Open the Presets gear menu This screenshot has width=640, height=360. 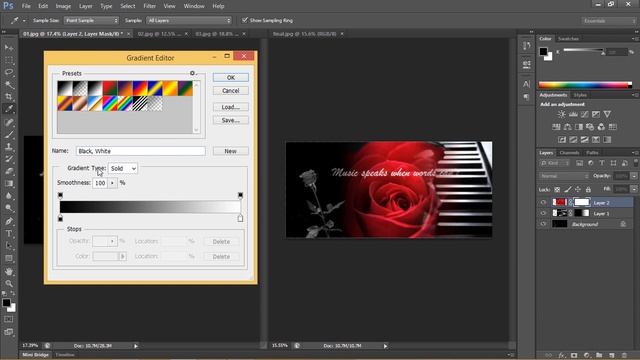click(193, 73)
